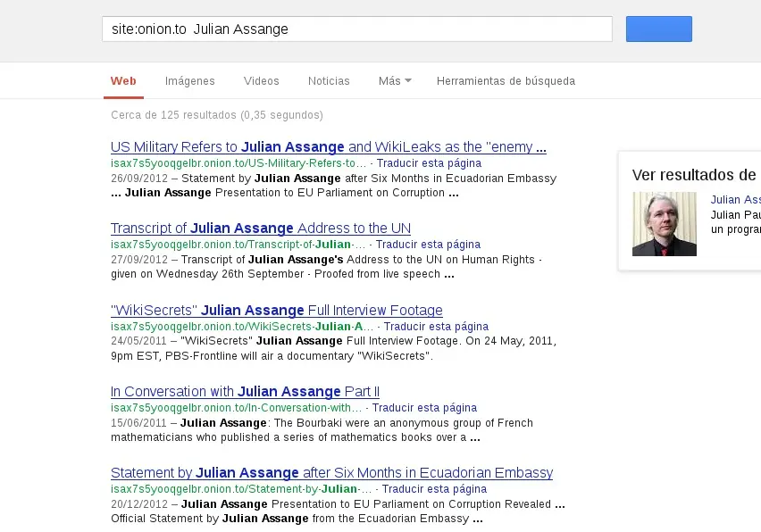
Task: Open 'US Military Refers to Julian Assange' result
Action: 328,147
